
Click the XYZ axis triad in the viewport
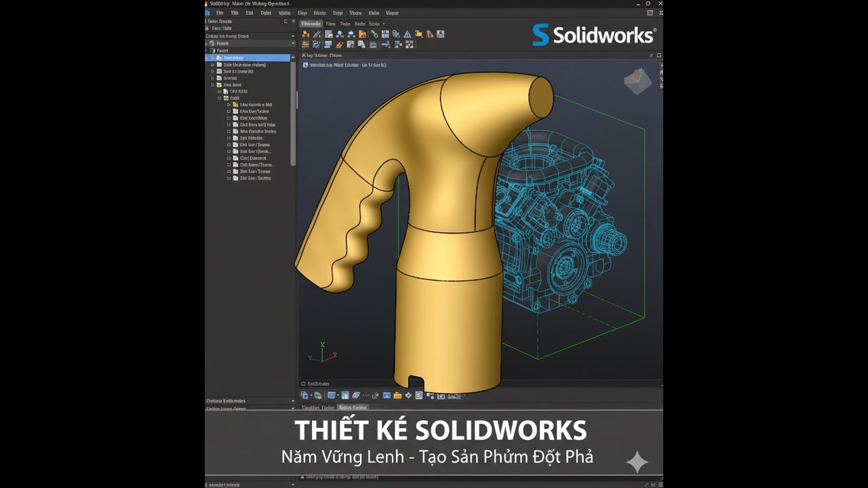323,352
